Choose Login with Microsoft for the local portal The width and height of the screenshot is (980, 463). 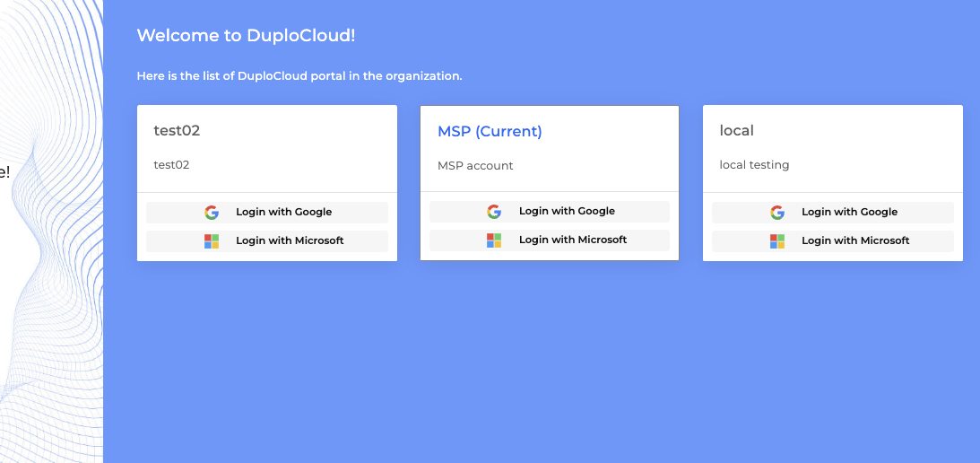(833, 241)
